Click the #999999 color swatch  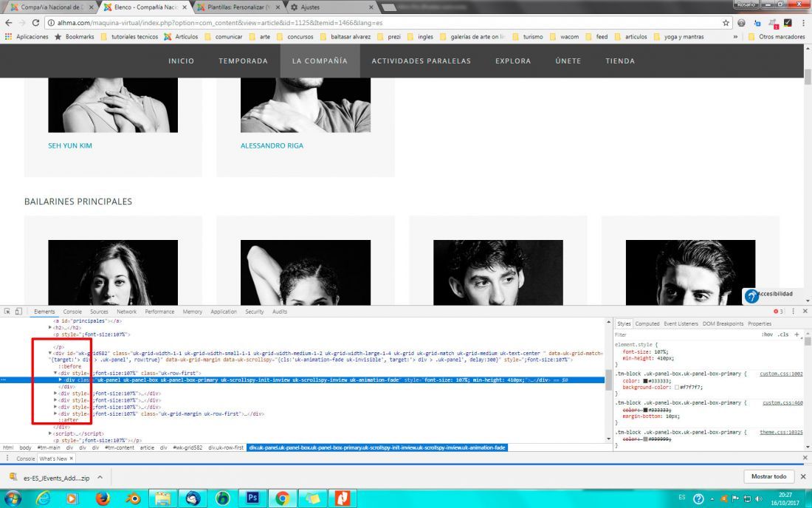click(645, 439)
